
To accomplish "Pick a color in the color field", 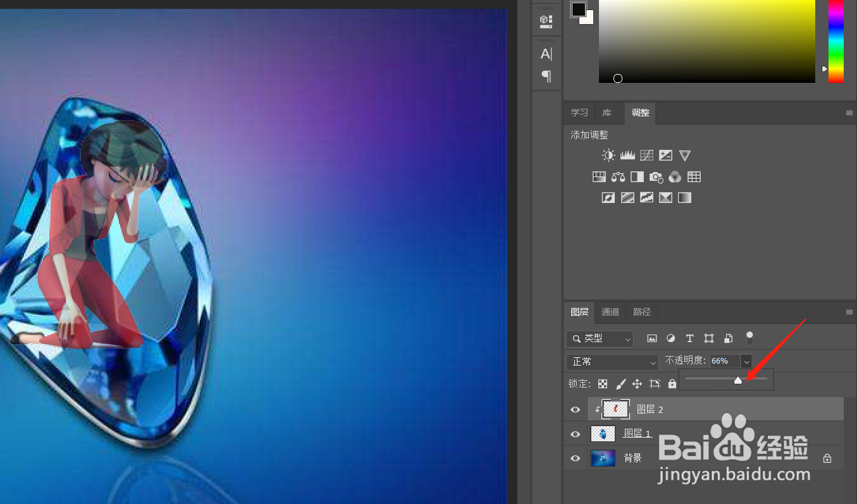I will pyautogui.click(x=707, y=41).
